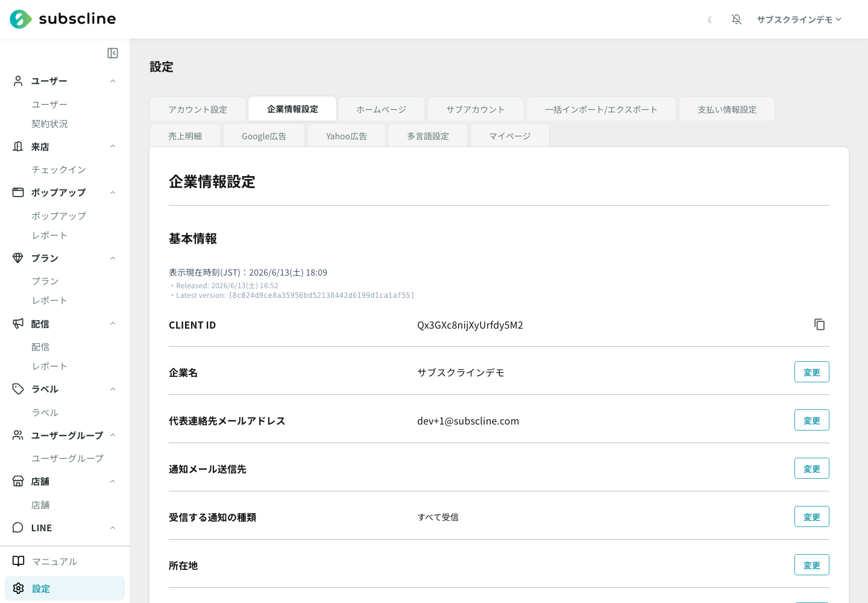
Task: Select the CLIENT ID value Qx3GXc8nijXyUrfdy5M2
Action: click(x=470, y=325)
